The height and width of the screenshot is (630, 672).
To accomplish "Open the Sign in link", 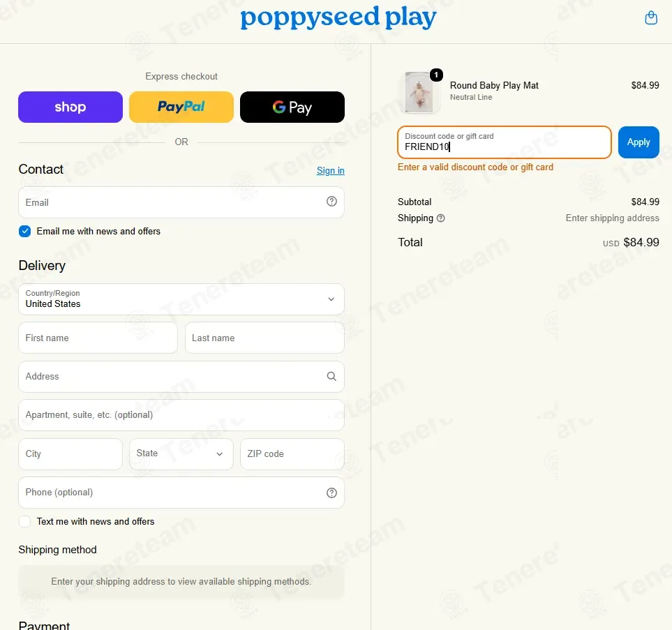I will tap(331, 170).
